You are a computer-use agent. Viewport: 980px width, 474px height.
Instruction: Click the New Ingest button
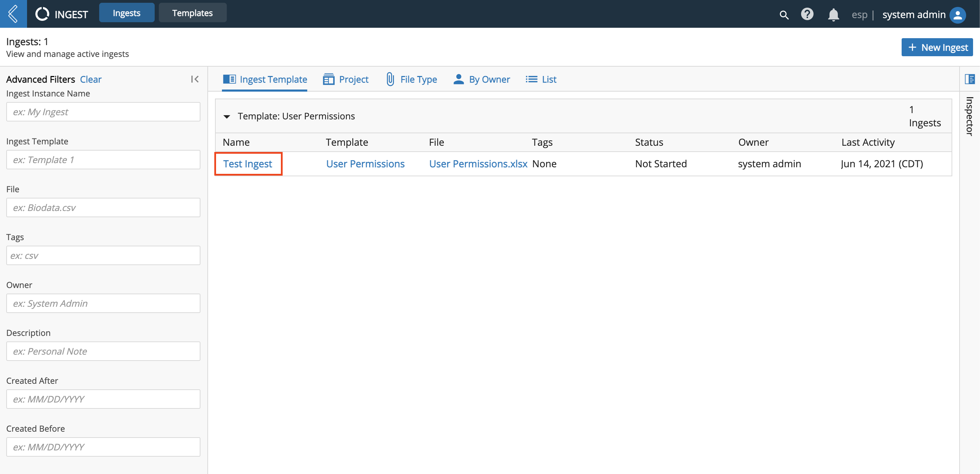coord(937,47)
